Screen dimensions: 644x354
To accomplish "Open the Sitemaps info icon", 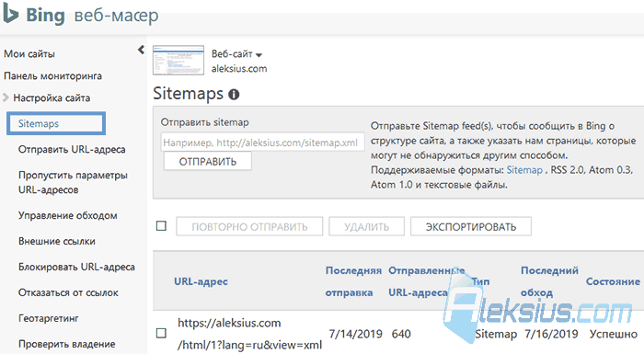I will coord(234,95).
